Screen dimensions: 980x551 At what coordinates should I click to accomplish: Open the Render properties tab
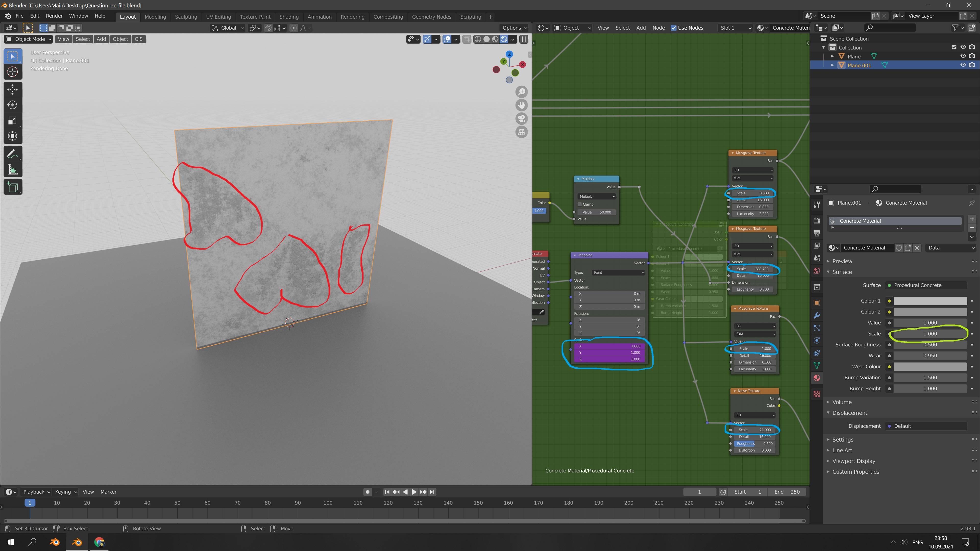817,221
